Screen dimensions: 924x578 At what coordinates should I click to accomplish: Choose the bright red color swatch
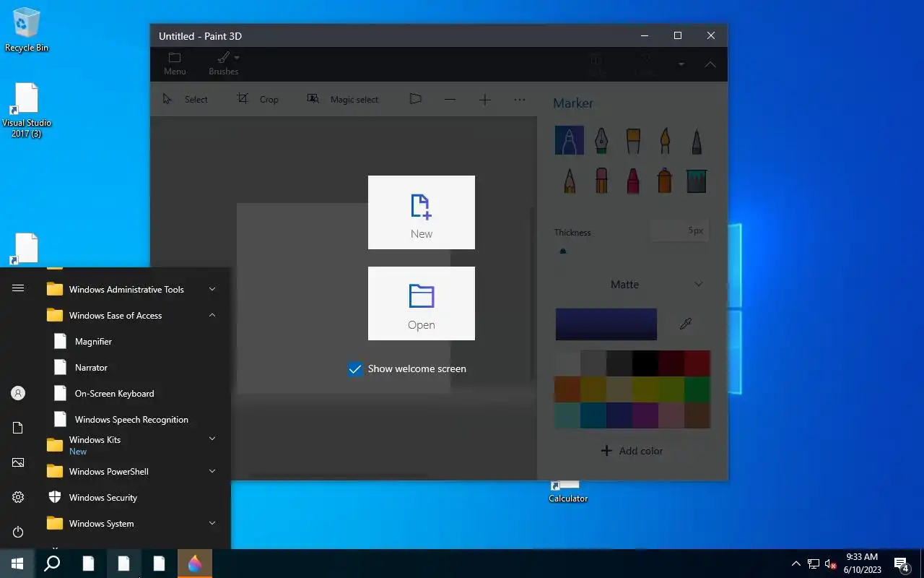(x=697, y=363)
